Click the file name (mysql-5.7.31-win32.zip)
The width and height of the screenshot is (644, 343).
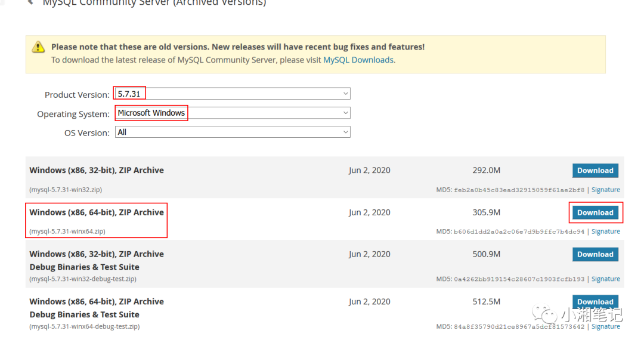(x=66, y=190)
